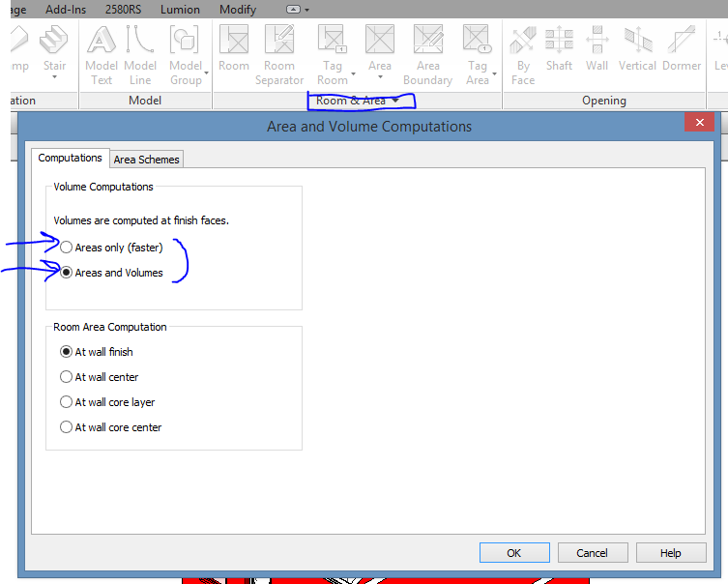Enable the At wall core center option
Image resolution: width=728 pixels, height=584 pixels.
point(67,427)
